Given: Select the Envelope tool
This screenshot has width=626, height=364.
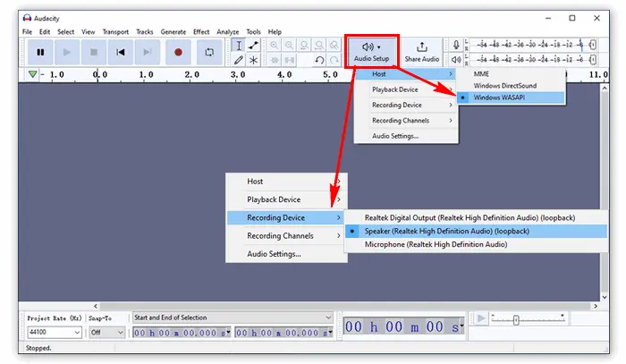Looking at the screenshot, I should [x=253, y=45].
